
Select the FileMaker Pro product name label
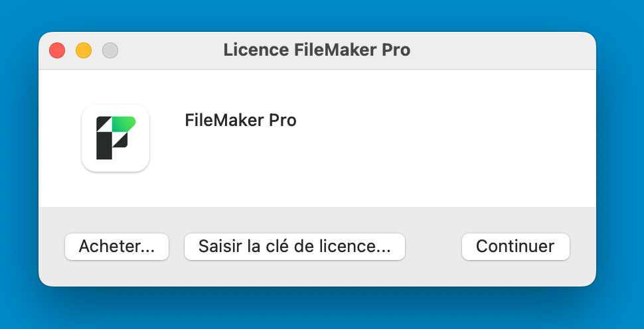coord(240,121)
